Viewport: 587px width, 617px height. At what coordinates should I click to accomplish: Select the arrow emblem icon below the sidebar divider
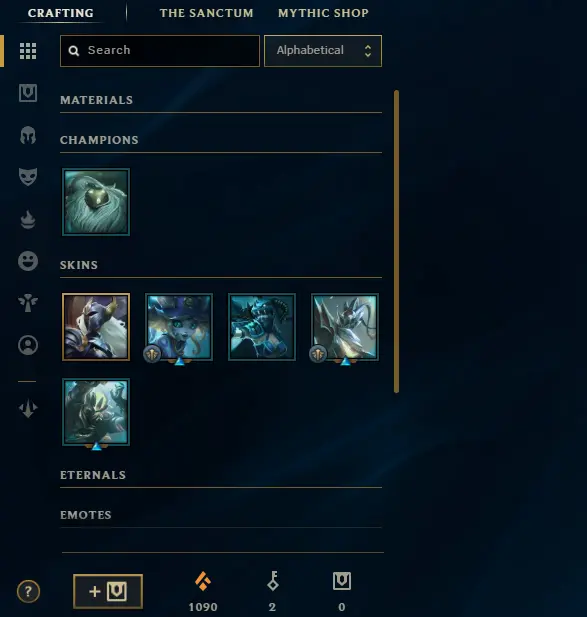(x=28, y=408)
